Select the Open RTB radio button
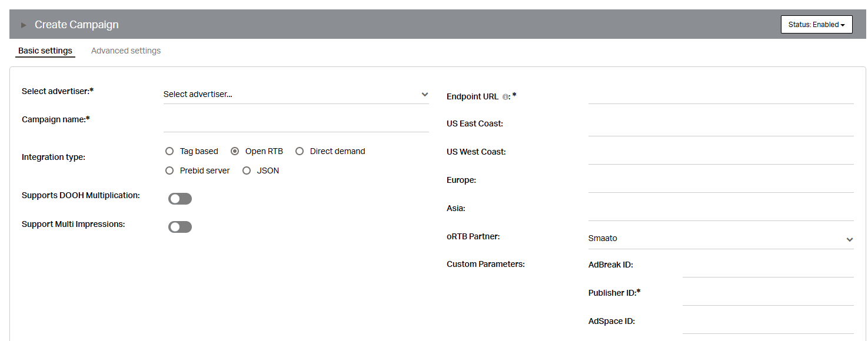The width and height of the screenshot is (868, 341). [235, 151]
